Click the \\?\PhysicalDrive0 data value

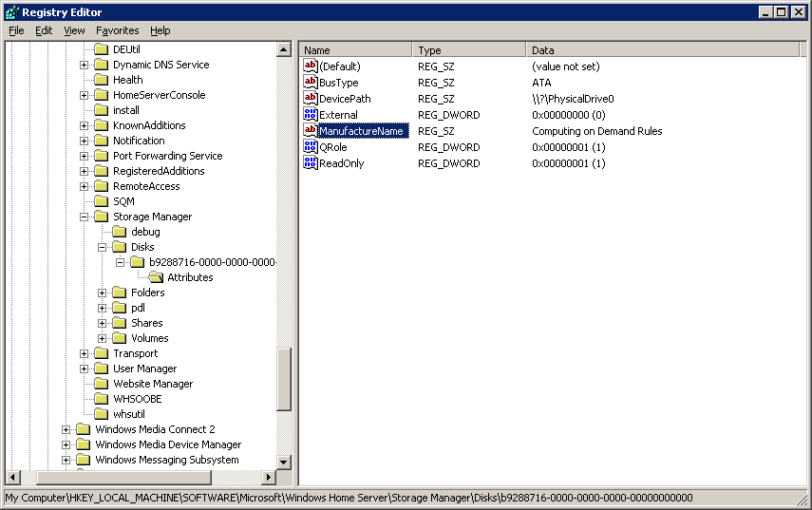(x=573, y=99)
